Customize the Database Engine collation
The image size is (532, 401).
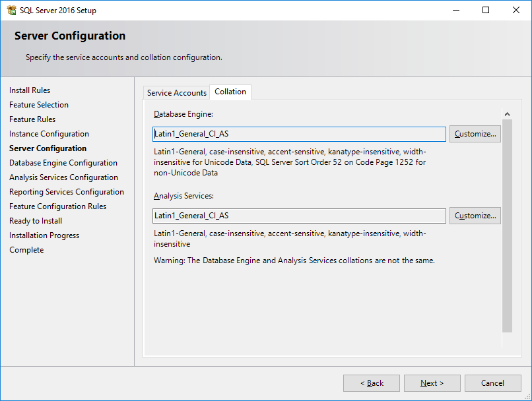[x=475, y=134]
